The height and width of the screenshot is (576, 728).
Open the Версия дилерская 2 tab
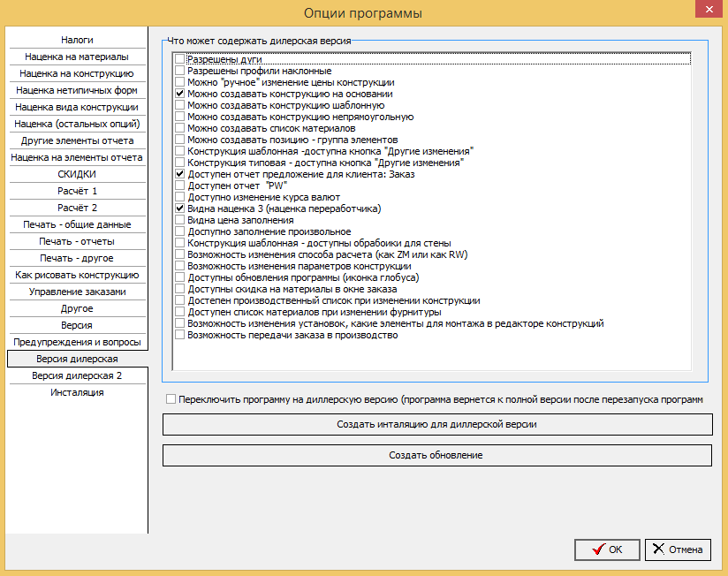(x=77, y=375)
